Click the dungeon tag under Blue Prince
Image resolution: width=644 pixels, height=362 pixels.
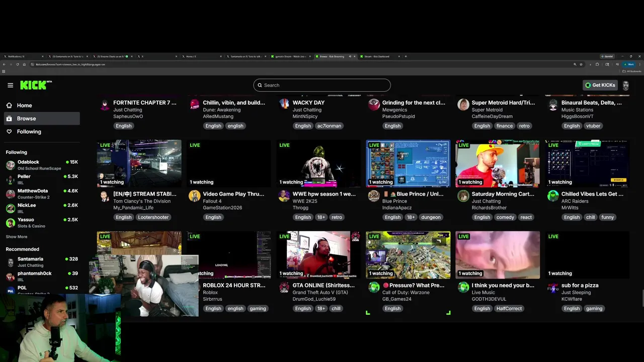click(430, 217)
